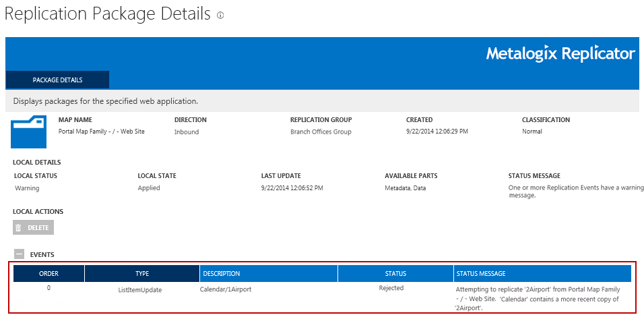The height and width of the screenshot is (315, 644).
Task: Click the Delete button under Local Actions
Action: coord(33,227)
